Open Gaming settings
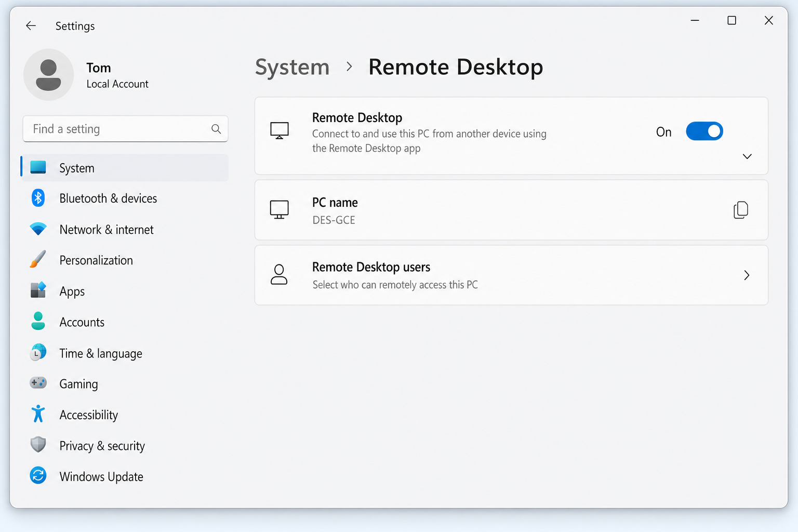This screenshot has height=532, width=798. pos(125,384)
